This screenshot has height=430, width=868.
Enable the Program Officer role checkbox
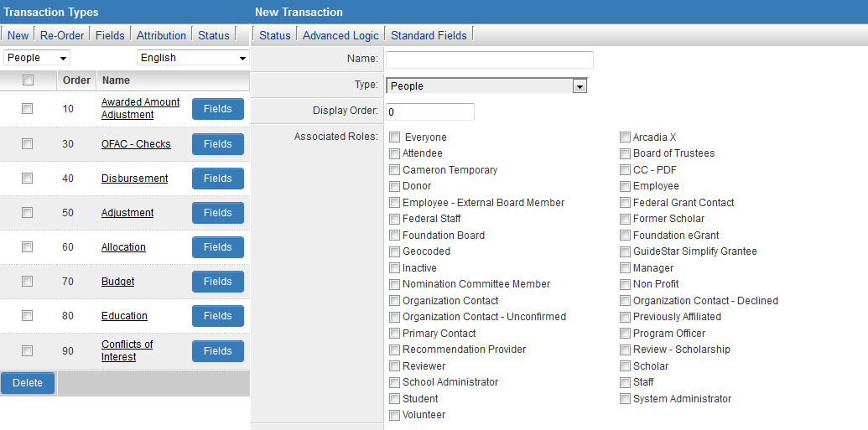[626, 334]
